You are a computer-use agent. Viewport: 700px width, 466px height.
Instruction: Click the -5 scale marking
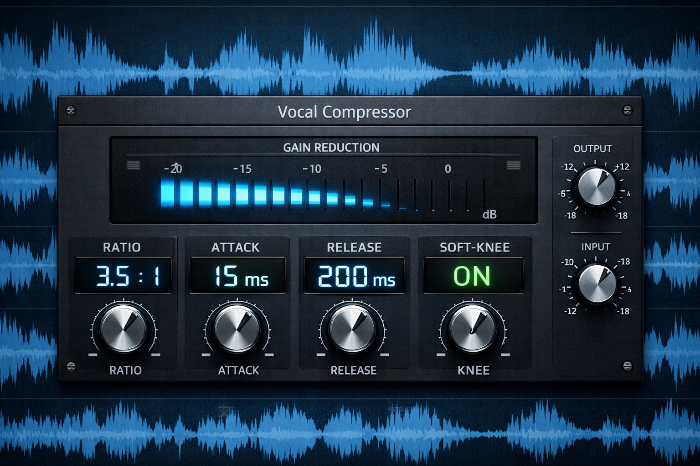(381, 169)
